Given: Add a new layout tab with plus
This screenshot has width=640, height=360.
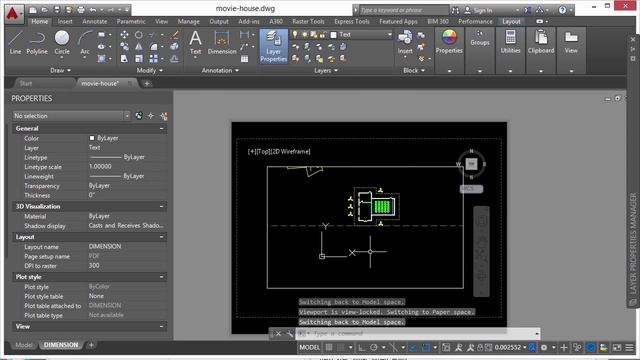Looking at the screenshot, I should 91,345.
